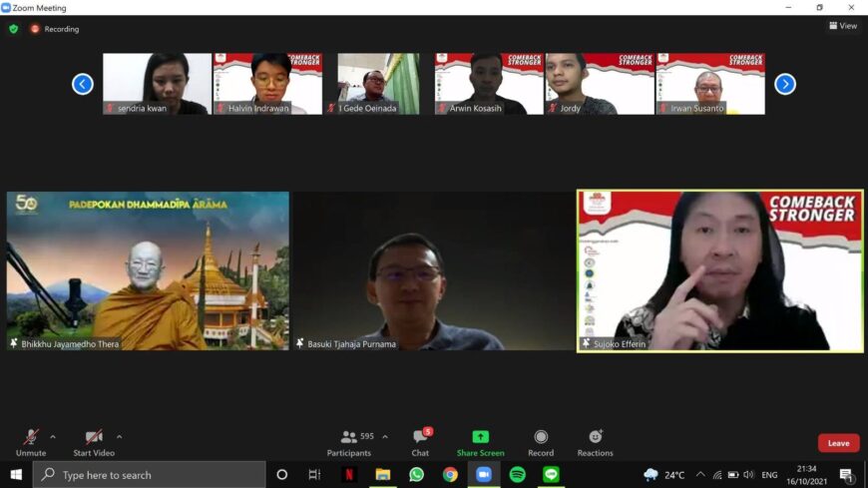
Task: Click the green Share Screen button
Action: pos(481,442)
